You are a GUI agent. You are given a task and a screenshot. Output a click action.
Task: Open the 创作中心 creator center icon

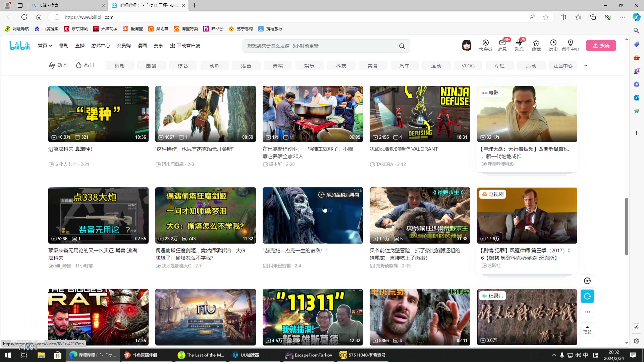tap(571, 46)
